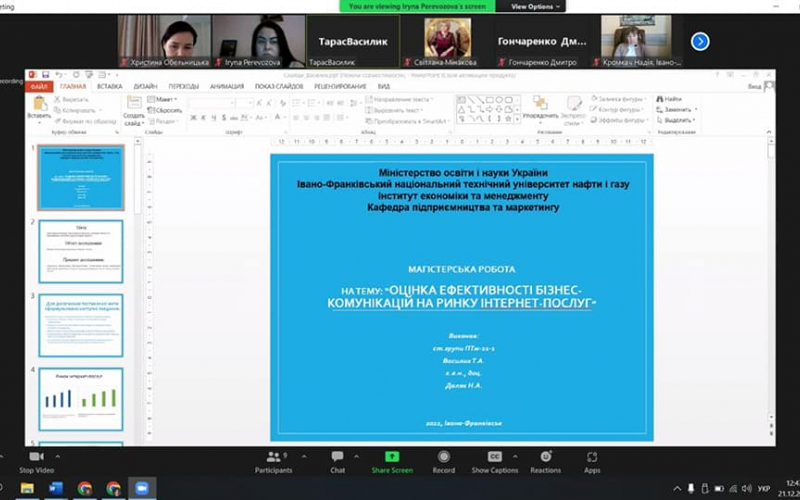The width and height of the screenshot is (800, 500).
Task: Open Контур фигуры outline color
Action: 617,109
